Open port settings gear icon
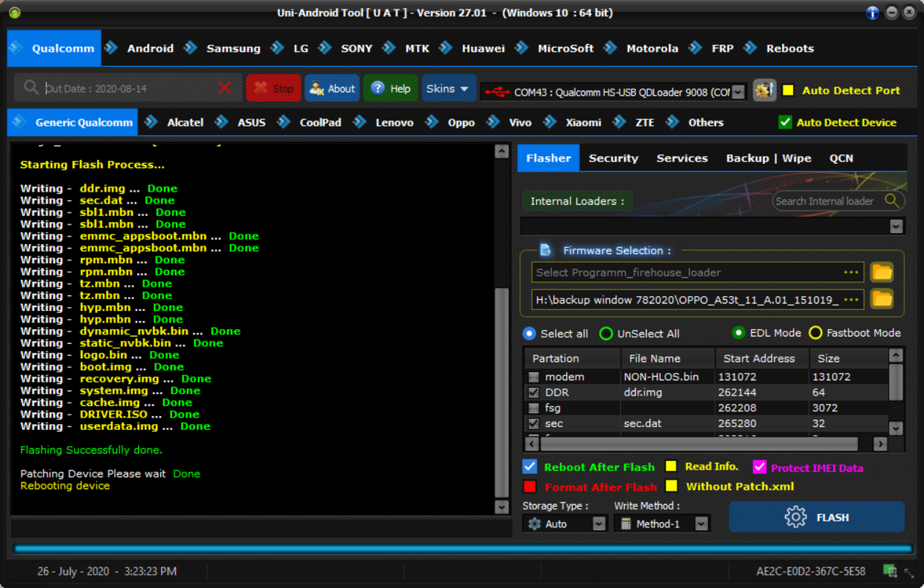Viewport: 924px width, 588px height. pos(764,90)
